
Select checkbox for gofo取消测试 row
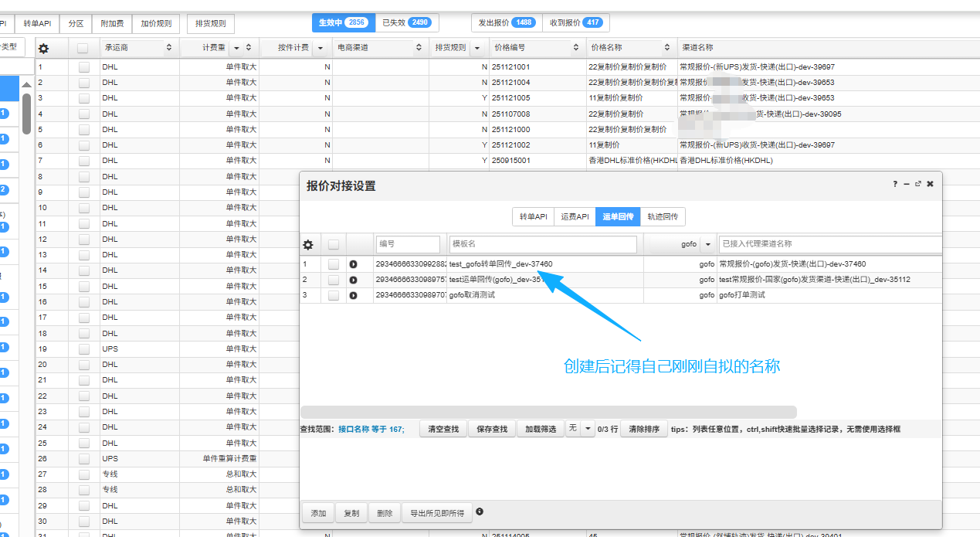click(x=334, y=295)
